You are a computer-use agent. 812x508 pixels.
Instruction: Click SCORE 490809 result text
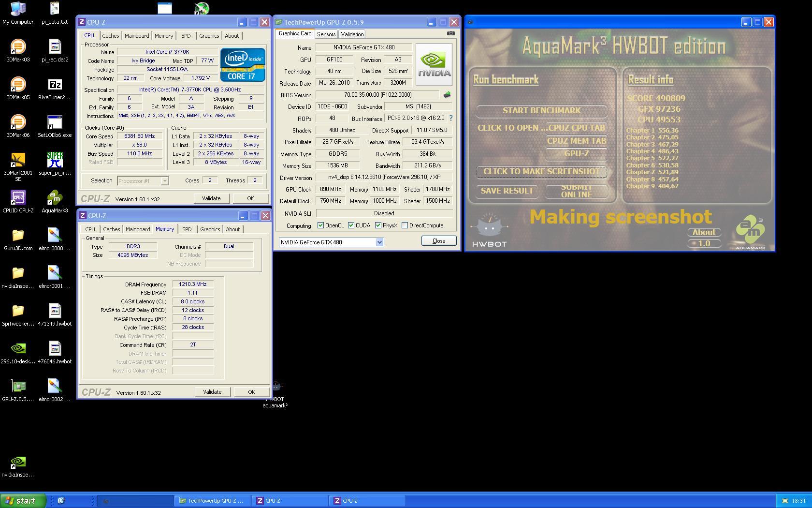(656, 98)
